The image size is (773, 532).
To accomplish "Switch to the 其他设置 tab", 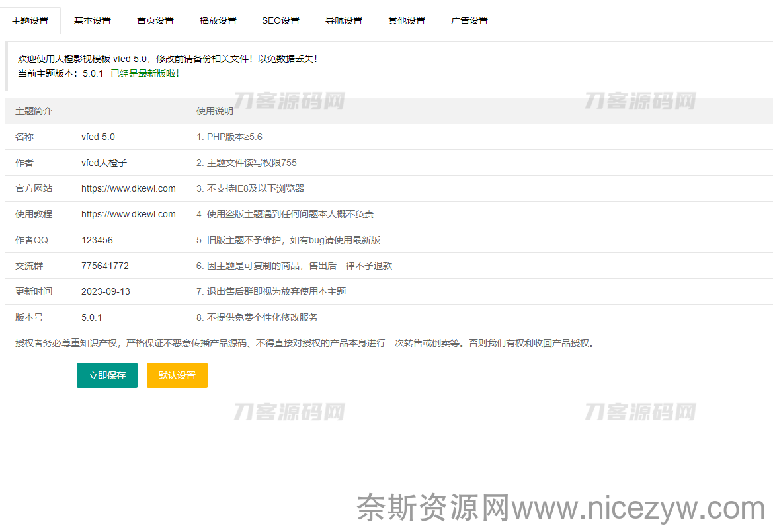I will point(406,20).
